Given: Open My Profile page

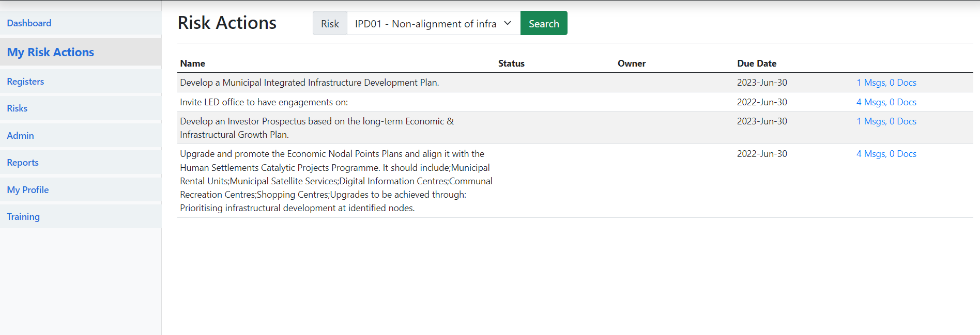Looking at the screenshot, I should (28, 190).
